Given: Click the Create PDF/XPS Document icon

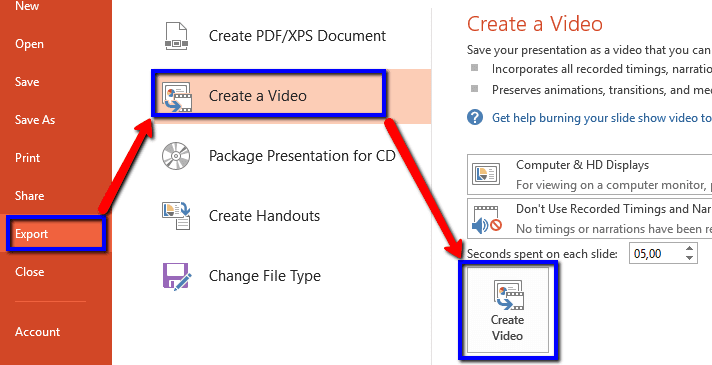Looking at the screenshot, I should coord(176,36).
